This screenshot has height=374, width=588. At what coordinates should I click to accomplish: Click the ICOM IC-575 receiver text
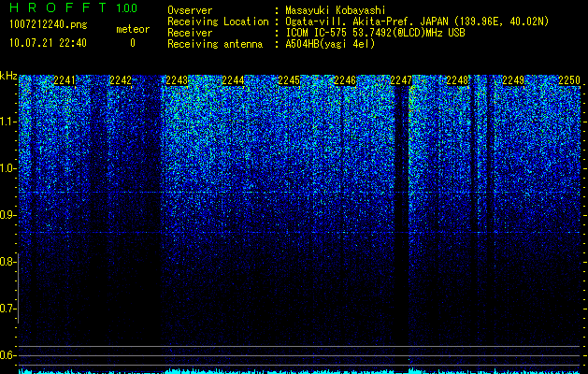[x=375, y=33]
